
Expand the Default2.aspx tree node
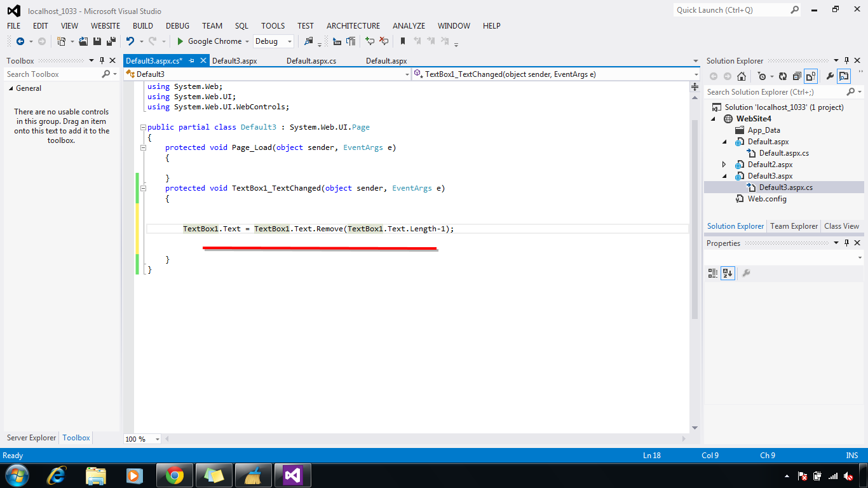pos(724,164)
